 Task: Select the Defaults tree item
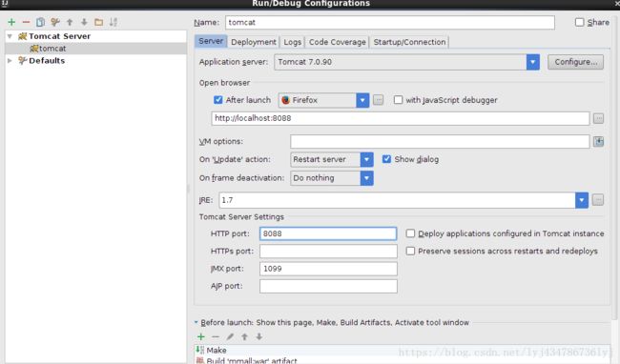[47, 61]
